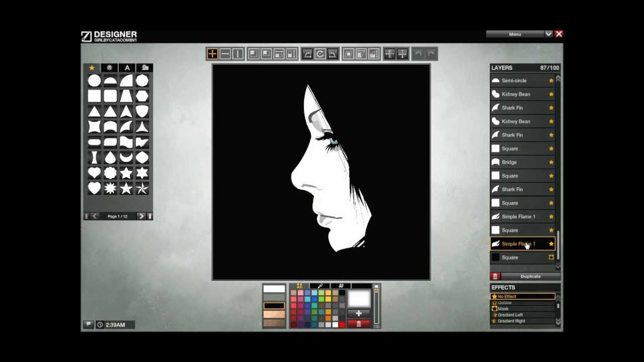Click the trash icon below the layers list

[x=495, y=276]
